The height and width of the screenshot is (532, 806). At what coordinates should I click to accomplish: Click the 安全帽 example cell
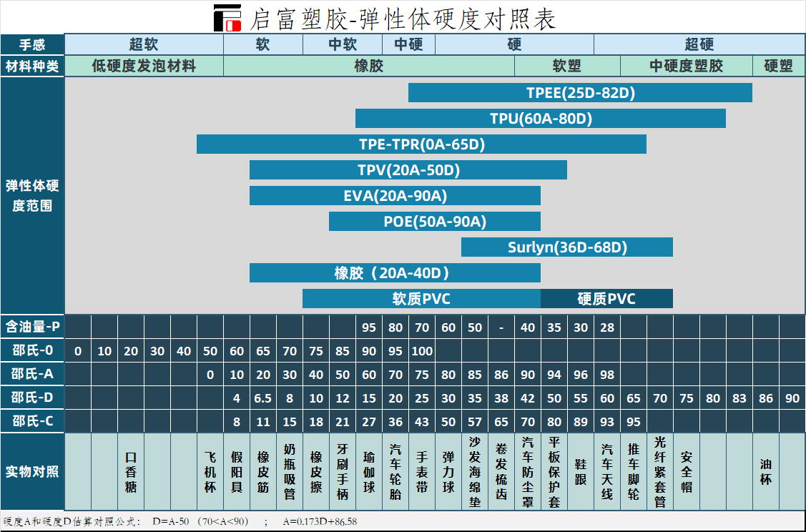click(x=687, y=472)
